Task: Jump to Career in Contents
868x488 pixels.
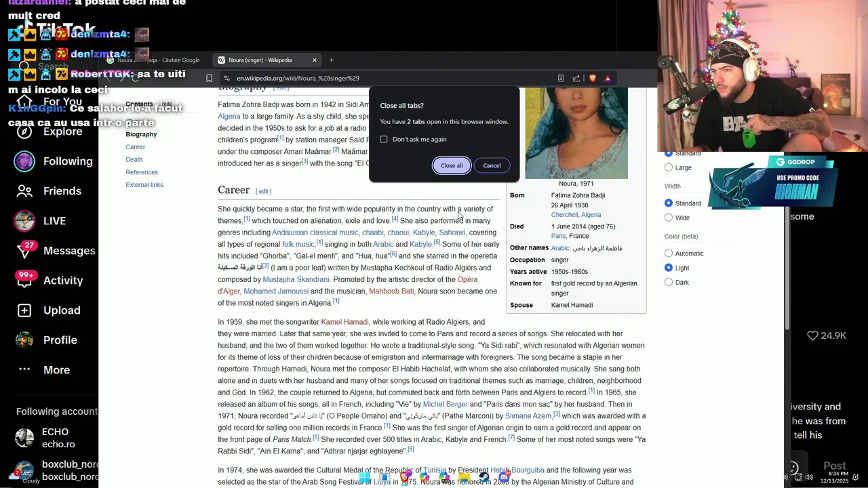Action: [135, 147]
